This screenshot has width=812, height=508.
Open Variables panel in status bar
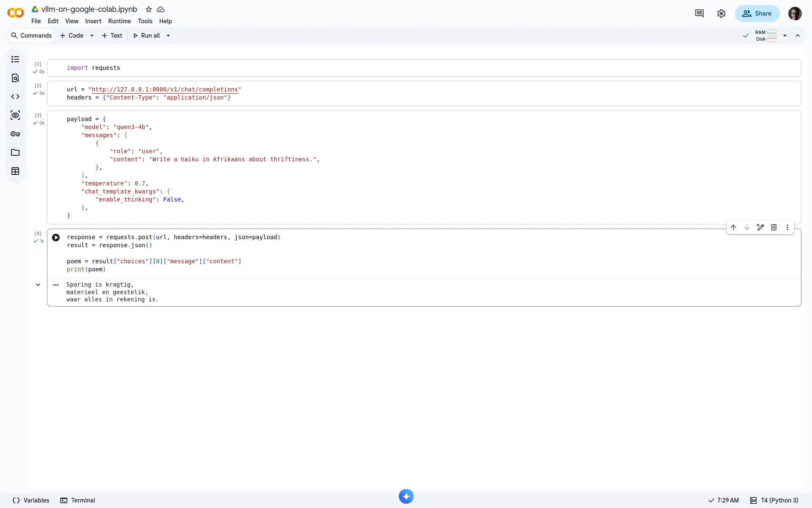click(x=31, y=500)
